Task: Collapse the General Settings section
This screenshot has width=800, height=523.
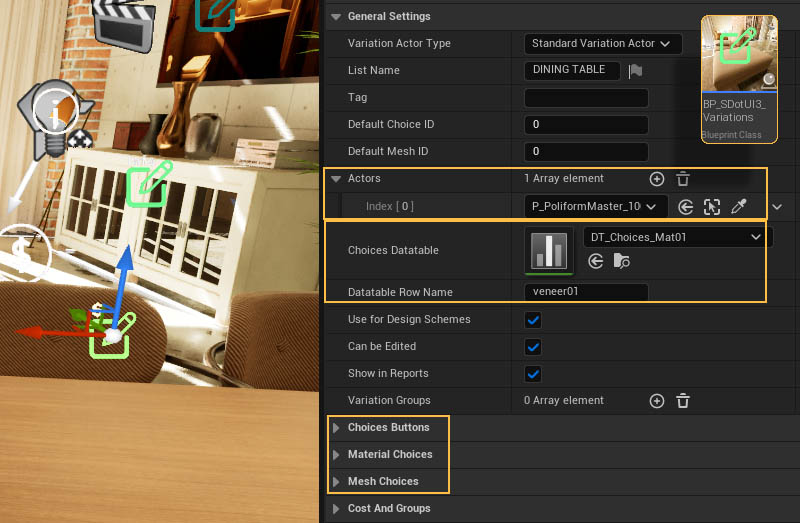Action: tap(336, 17)
